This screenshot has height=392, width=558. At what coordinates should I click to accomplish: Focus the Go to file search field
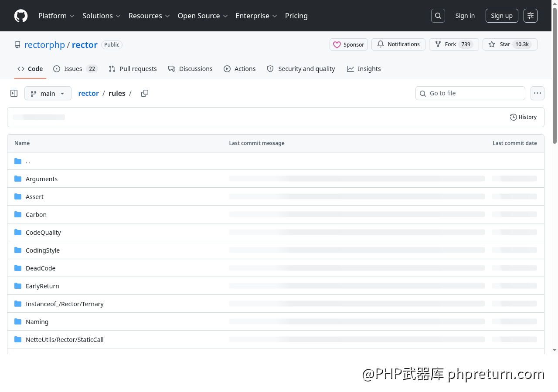click(x=470, y=93)
